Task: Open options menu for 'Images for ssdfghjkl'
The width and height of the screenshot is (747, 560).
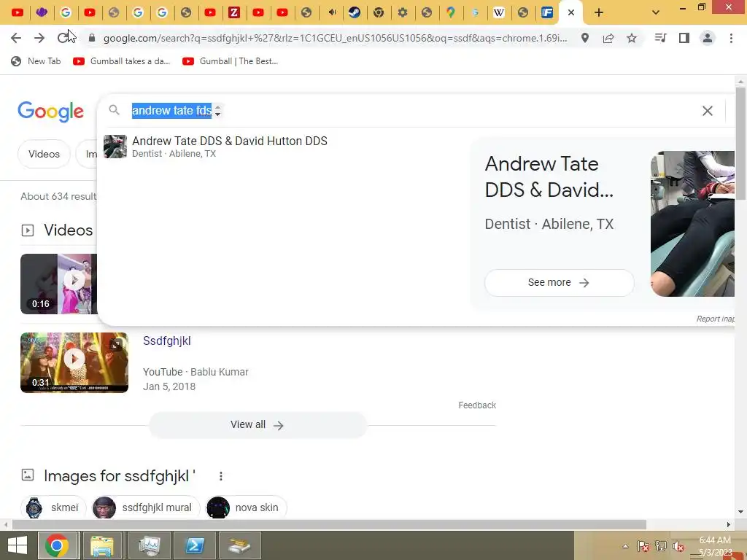Action: point(220,476)
